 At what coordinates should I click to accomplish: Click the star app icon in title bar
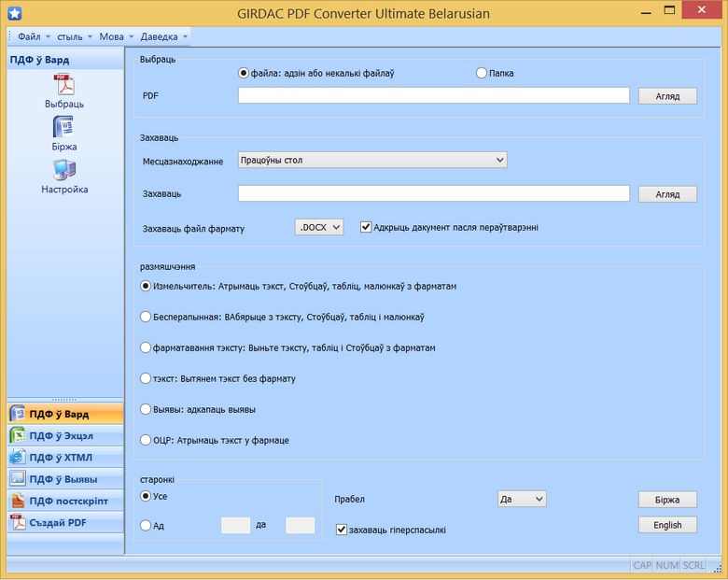click(x=15, y=13)
